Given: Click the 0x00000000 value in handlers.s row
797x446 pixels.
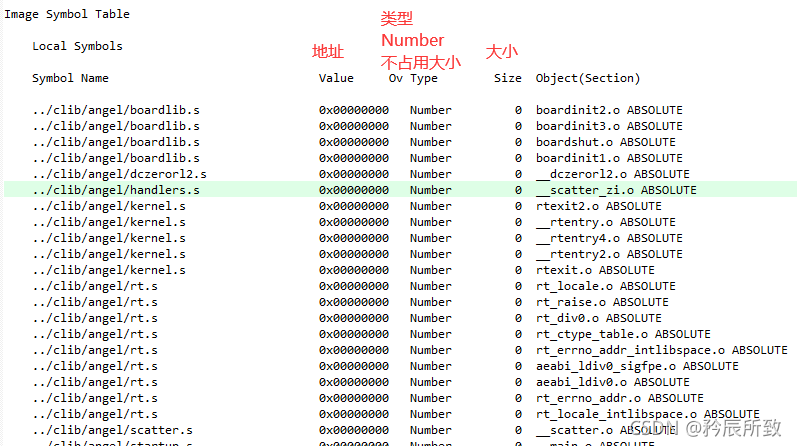Looking at the screenshot, I should coord(354,190).
